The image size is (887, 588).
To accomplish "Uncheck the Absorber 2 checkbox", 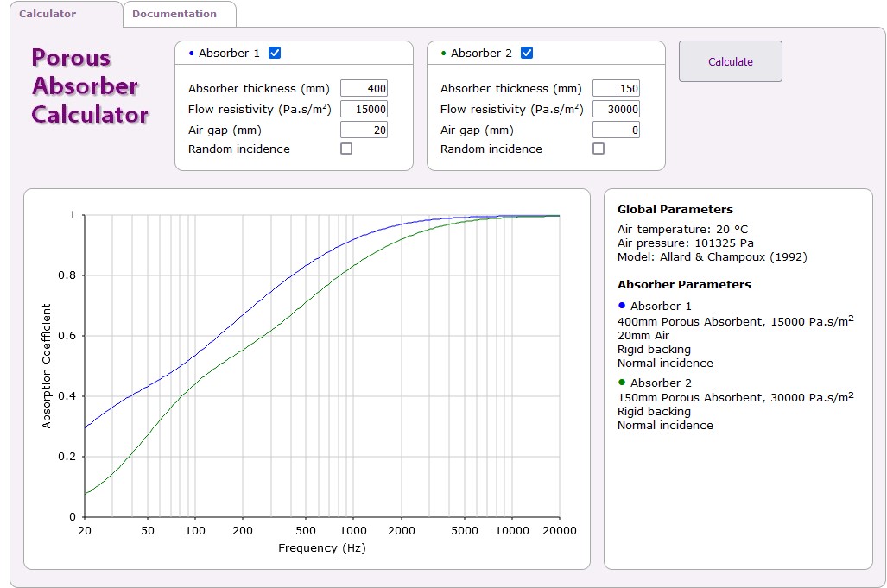I will click(x=527, y=53).
